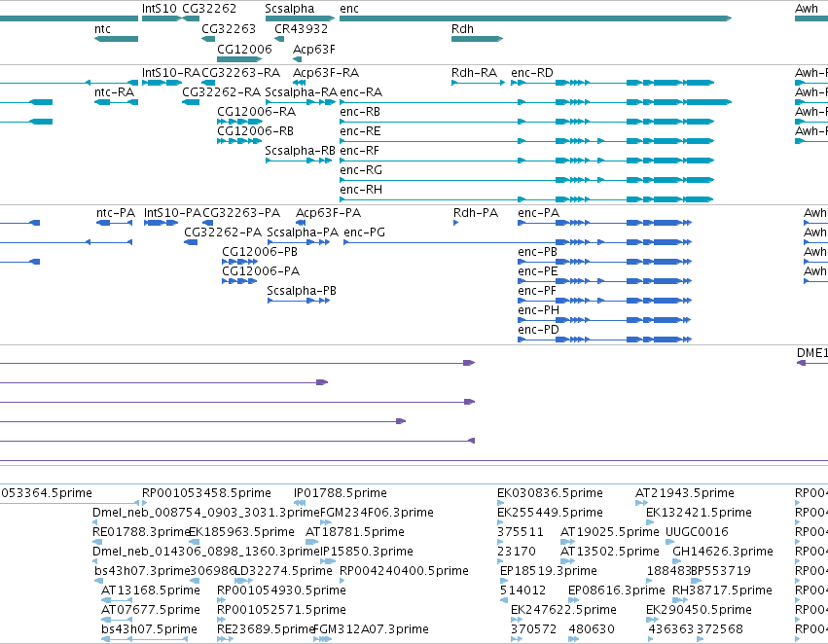Open the IntS10-RA transcript label
The image size is (828, 644).
point(171,72)
